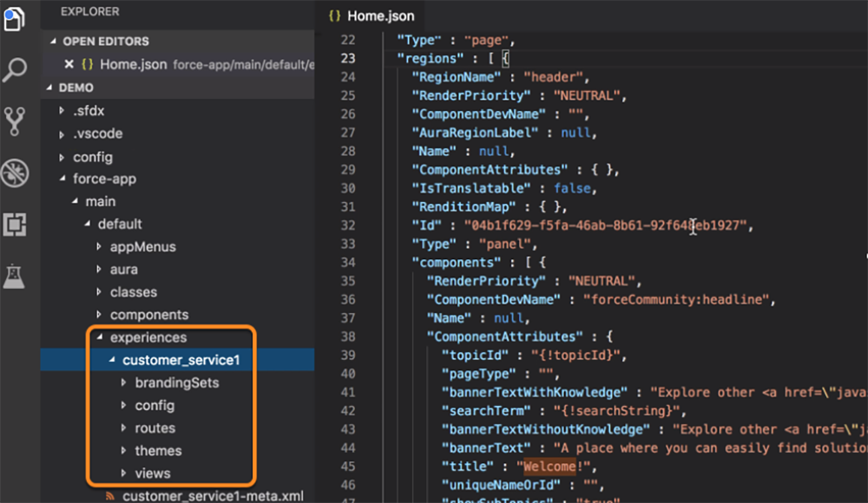The height and width of the screenshot is (503, 868).
Task: Expand the .vscode folder arrow
Action: pos(62,134)
